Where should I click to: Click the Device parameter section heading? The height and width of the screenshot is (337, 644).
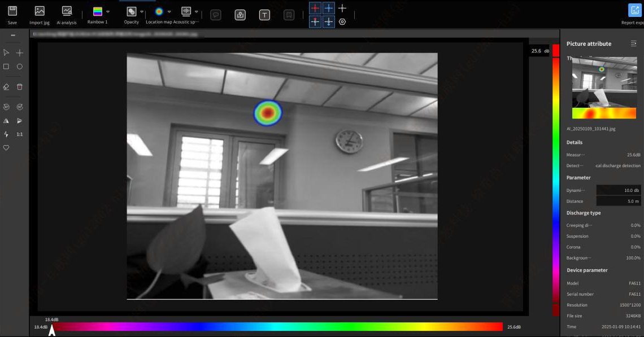587,270
